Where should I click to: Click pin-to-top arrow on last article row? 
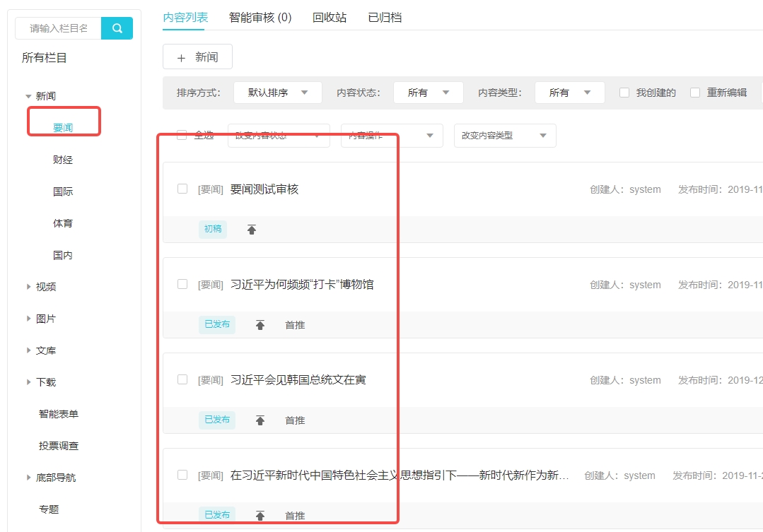point(260,516)
